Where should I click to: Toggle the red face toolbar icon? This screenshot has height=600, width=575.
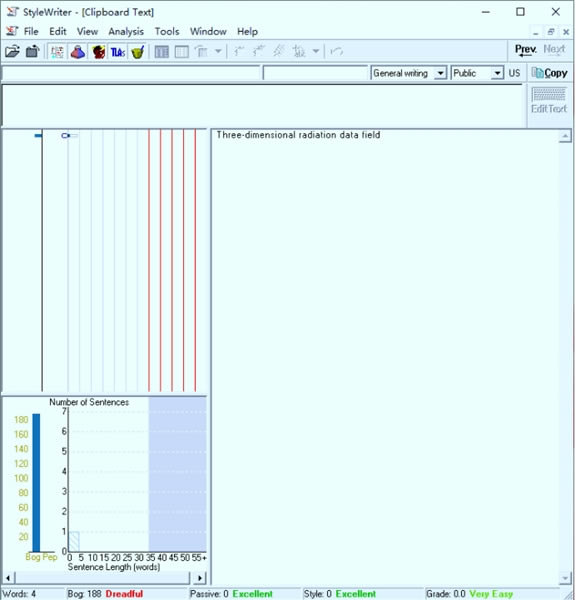click(x=98, y=52)
